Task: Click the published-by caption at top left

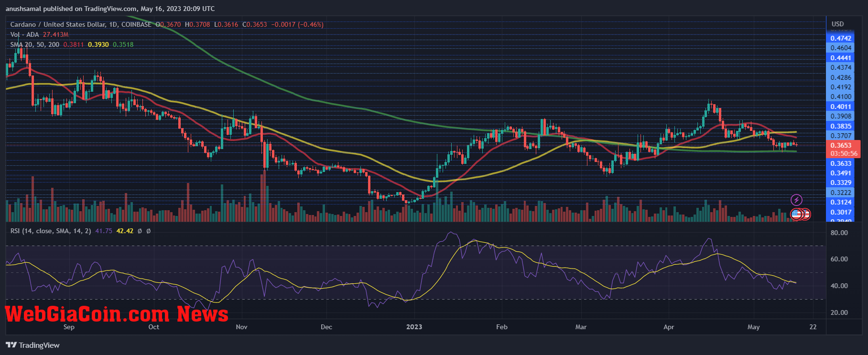Action: (x=110, y=9)
